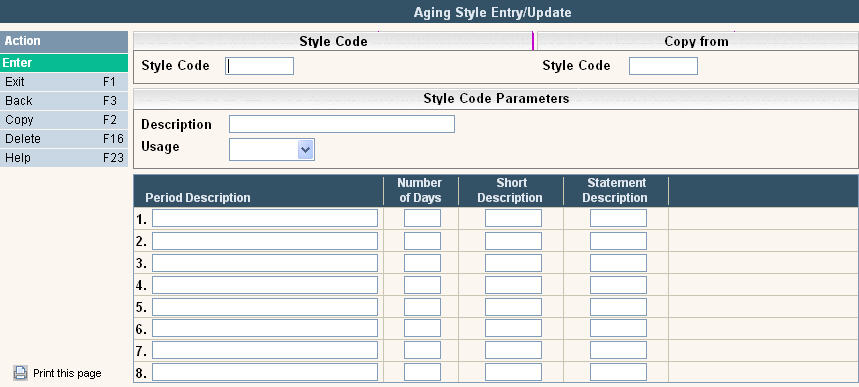Open the Usage dropdown
The image size is (859, 387).
click(x=306, y=150)
